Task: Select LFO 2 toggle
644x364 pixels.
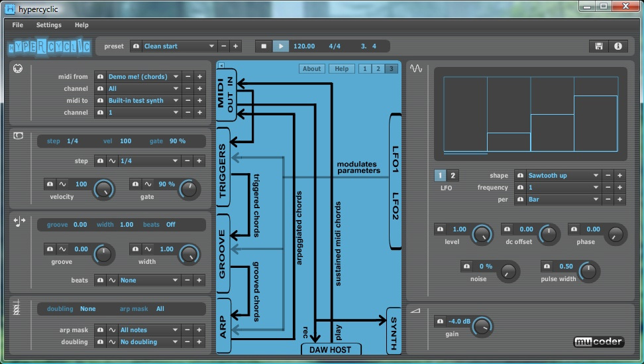Action: click(453, 176)
